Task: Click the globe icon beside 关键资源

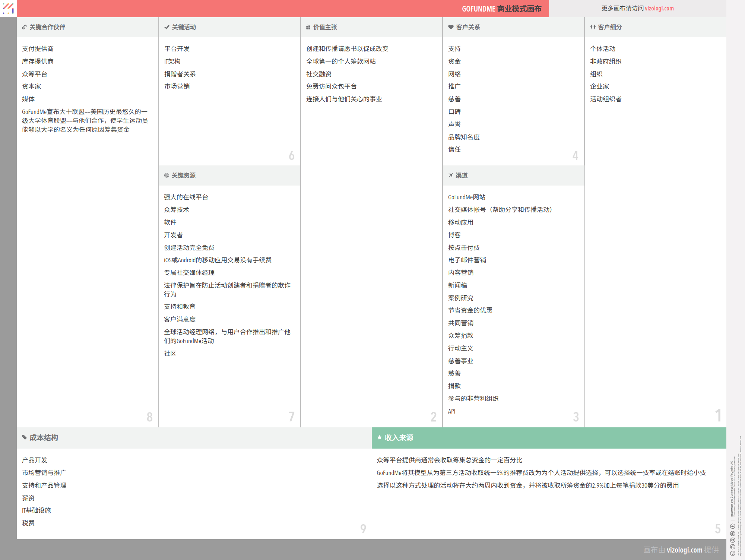Action: tap(167, 175)
